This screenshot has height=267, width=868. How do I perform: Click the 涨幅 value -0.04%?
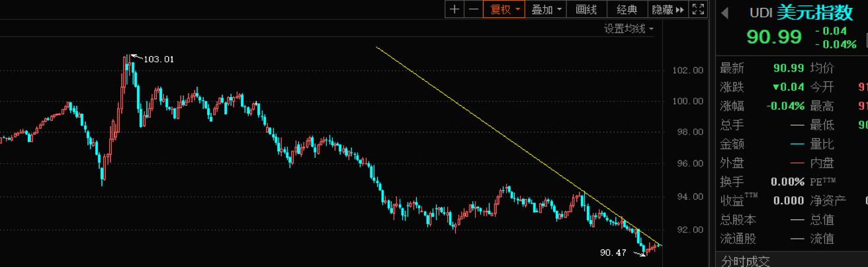(786, 106)
